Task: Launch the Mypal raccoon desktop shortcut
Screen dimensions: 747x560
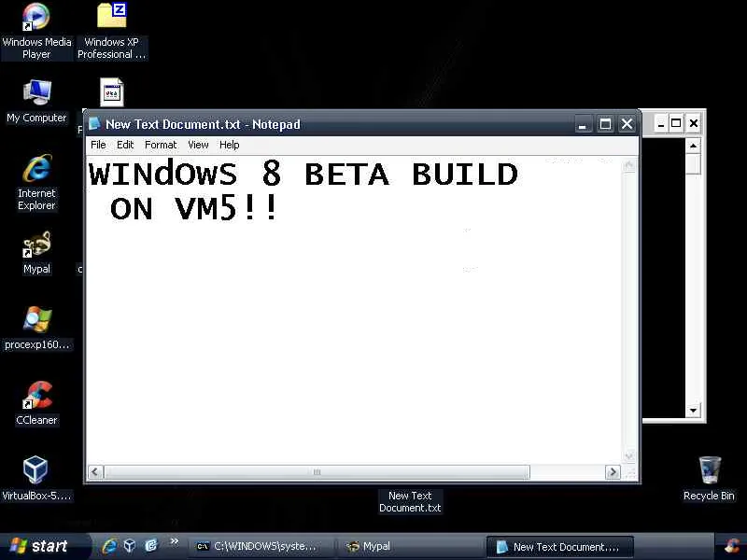Action: (36, 253)
